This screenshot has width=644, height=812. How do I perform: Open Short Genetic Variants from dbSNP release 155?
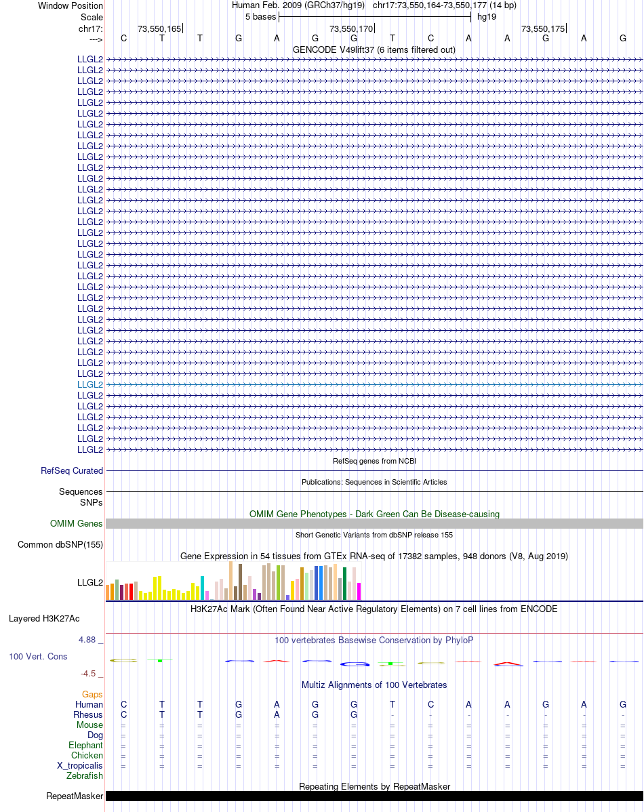tap(374, 534)
